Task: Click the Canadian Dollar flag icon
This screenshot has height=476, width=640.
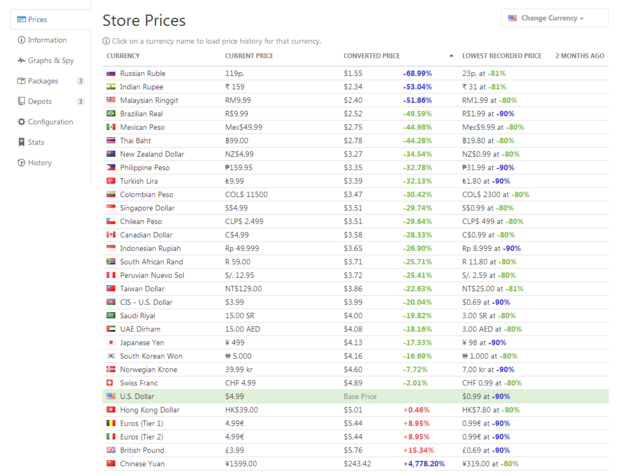Action: (x=110, y=234)
